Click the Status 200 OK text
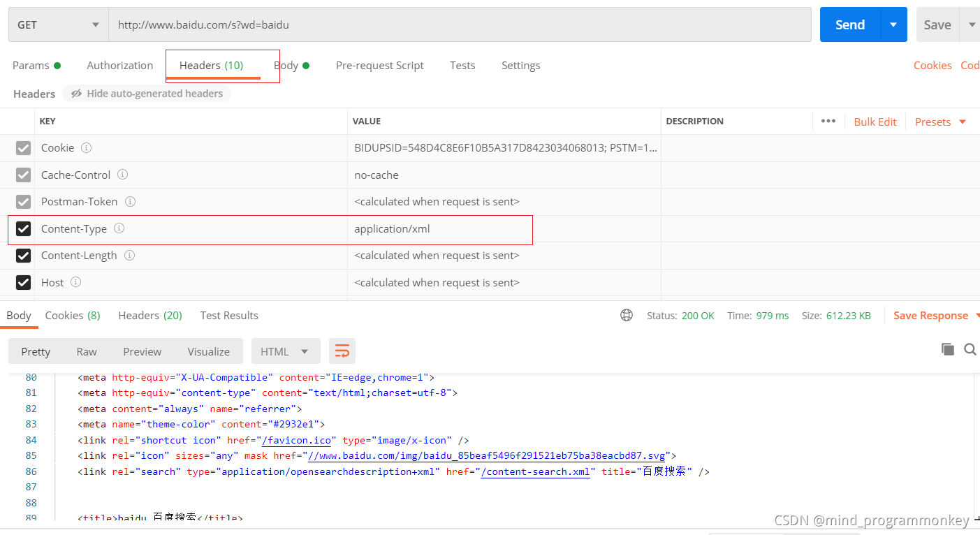This screenshot has height=535, width=980. (680, 316)
